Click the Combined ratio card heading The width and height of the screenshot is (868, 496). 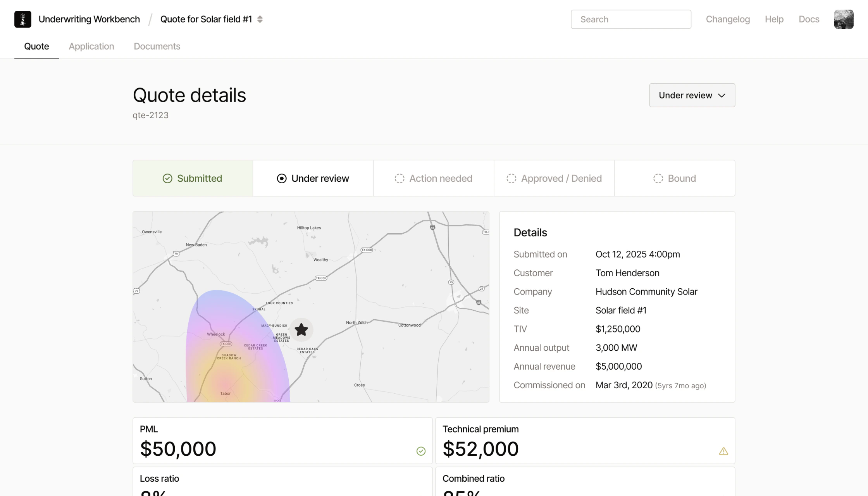pos(474,479)
